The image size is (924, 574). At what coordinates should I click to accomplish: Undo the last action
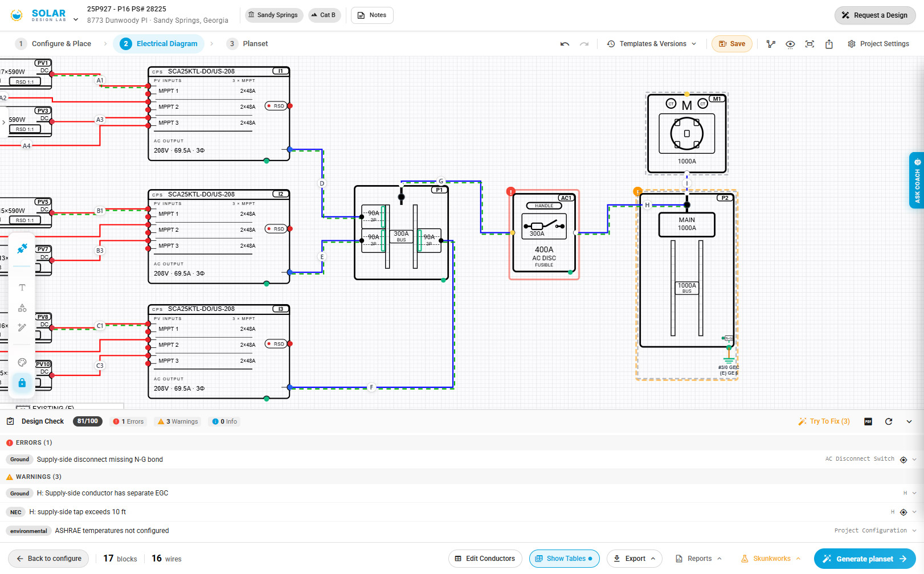(x=565, y=44)
